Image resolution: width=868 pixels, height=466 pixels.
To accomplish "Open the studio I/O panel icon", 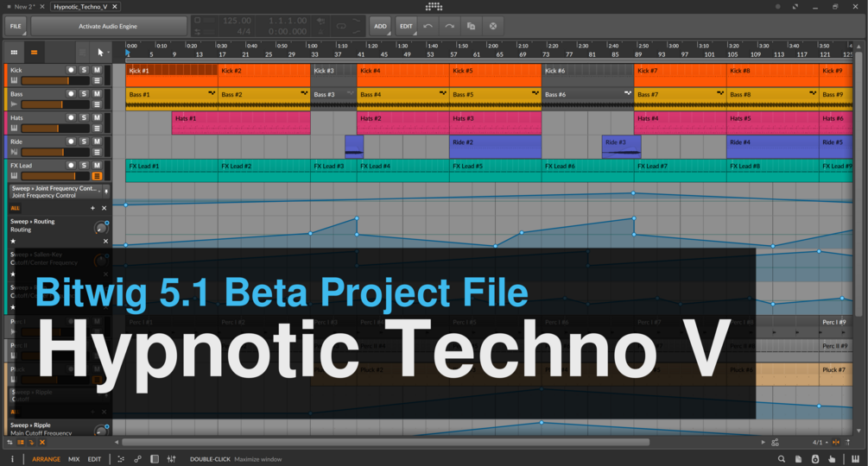I will click(x=814, y=459).
